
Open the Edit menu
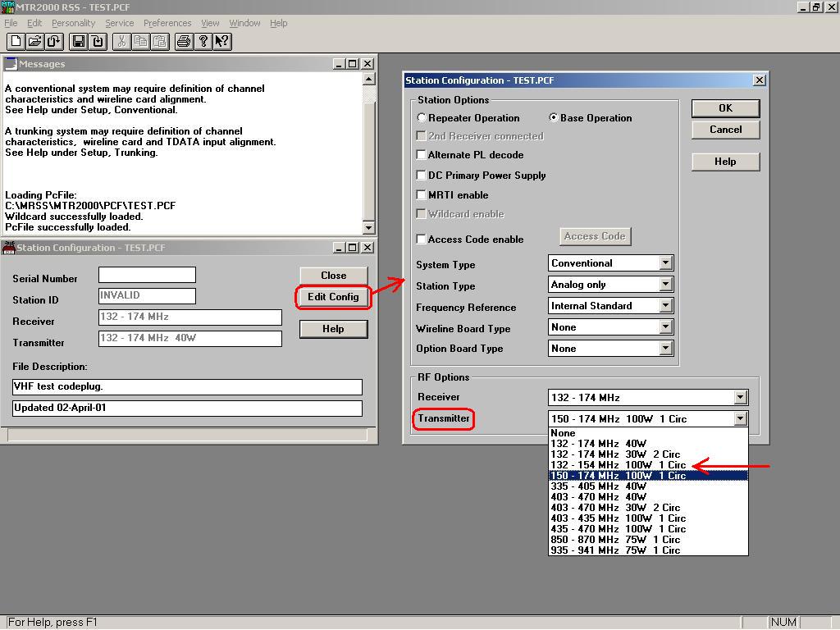pos(34,23)
